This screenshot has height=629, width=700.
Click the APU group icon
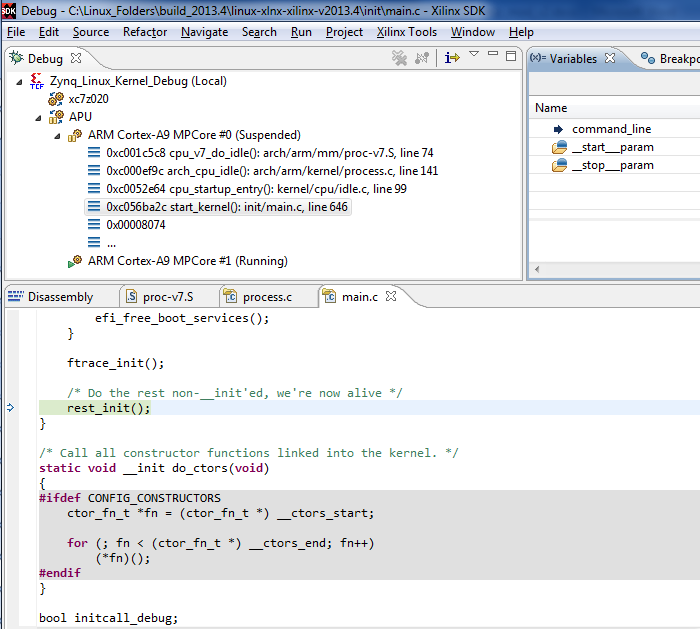point(56,117)
